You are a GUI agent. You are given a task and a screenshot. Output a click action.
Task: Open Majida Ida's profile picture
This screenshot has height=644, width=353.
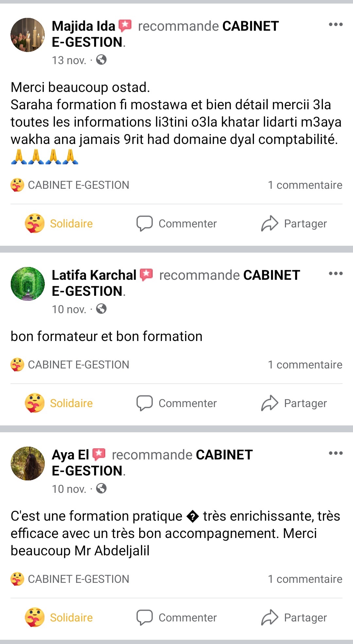click(x=28, y=35)
